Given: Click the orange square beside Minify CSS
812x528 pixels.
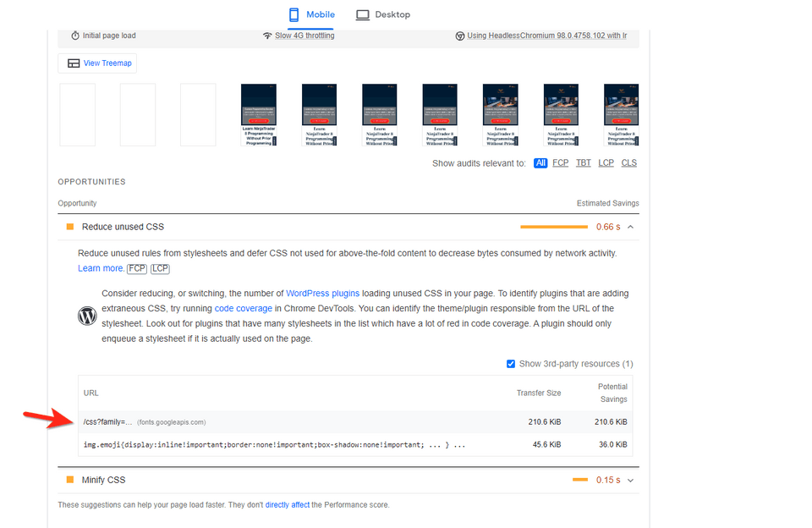Looking at the screenshot, I should (x=70, y=480).
